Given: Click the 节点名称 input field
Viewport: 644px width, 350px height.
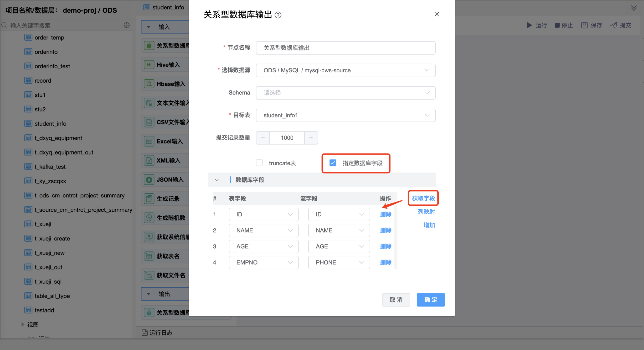Looking at the screenshot, I should 345,48.
